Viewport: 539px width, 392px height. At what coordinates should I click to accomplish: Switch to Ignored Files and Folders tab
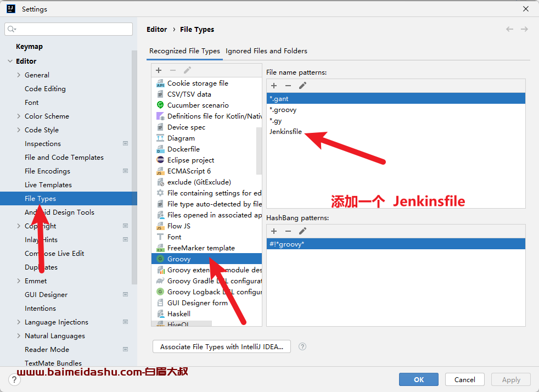266,51
